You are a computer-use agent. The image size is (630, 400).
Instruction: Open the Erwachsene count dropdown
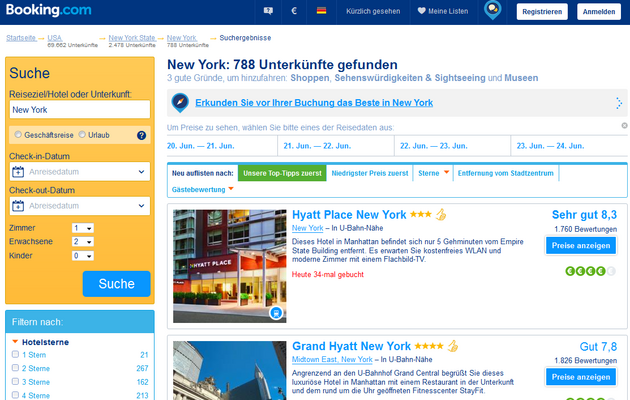82,242
